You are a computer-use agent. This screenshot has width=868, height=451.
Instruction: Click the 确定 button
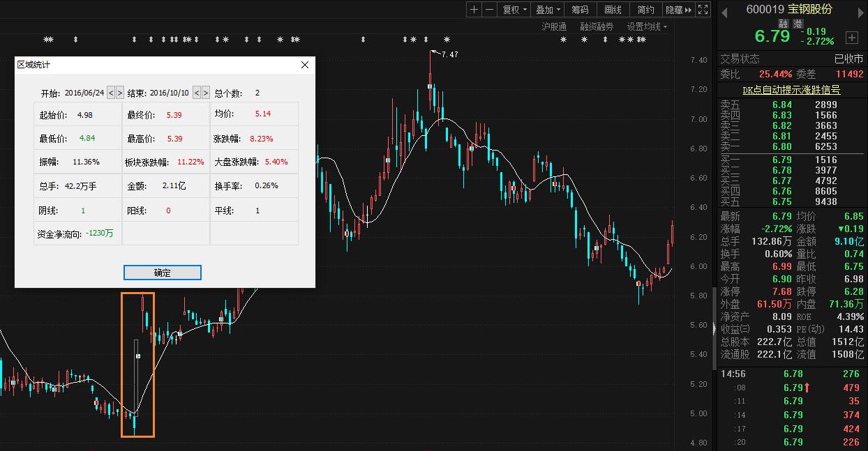tap(163, 273)
